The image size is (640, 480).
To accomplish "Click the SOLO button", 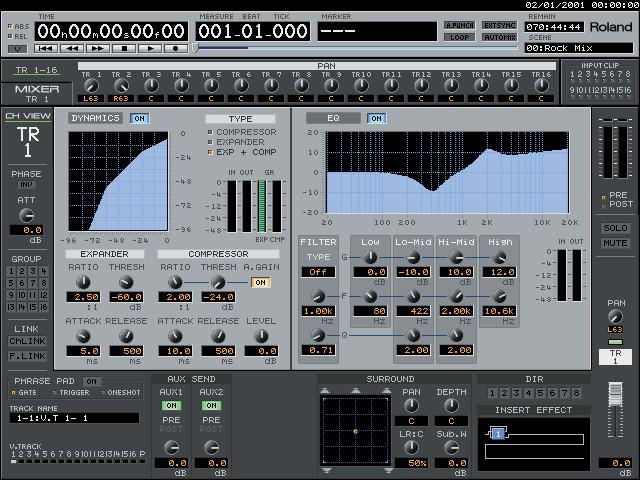I will tap(614, 229).
